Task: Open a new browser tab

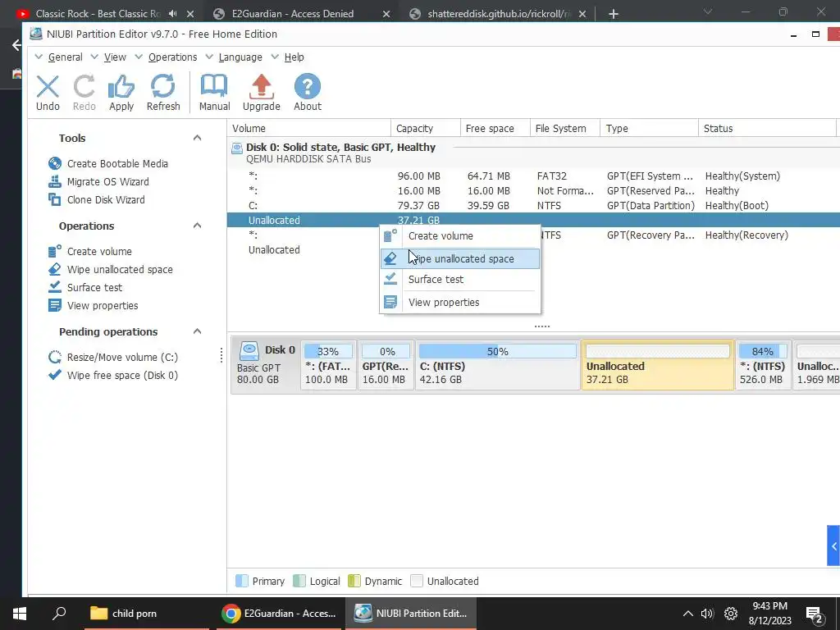Action: 614,14
